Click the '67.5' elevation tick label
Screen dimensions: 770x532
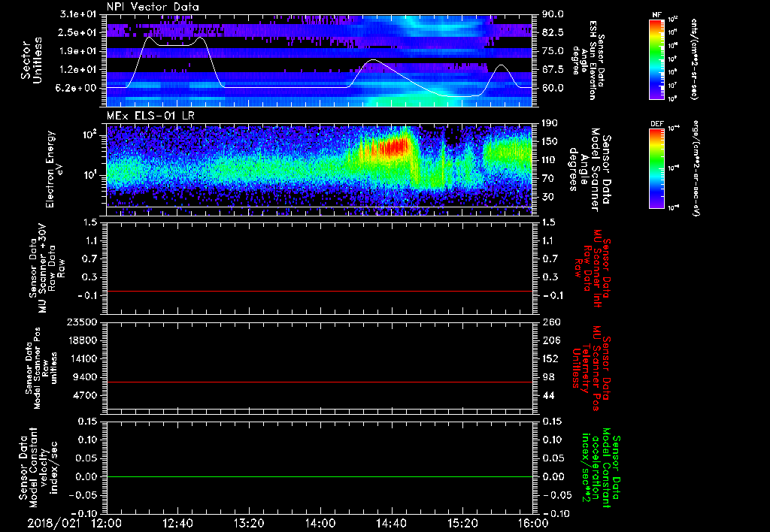(553, 70)
